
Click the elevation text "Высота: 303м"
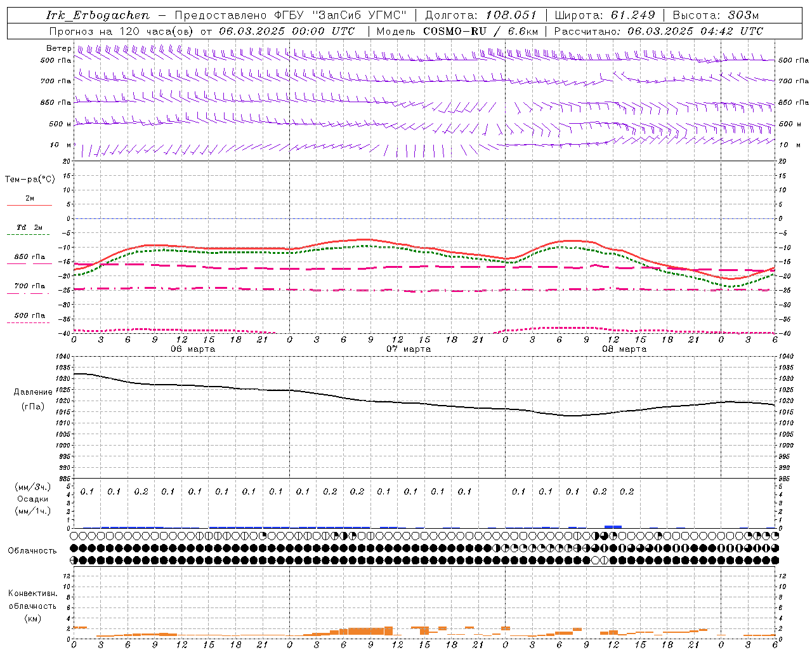click(716, 15)
